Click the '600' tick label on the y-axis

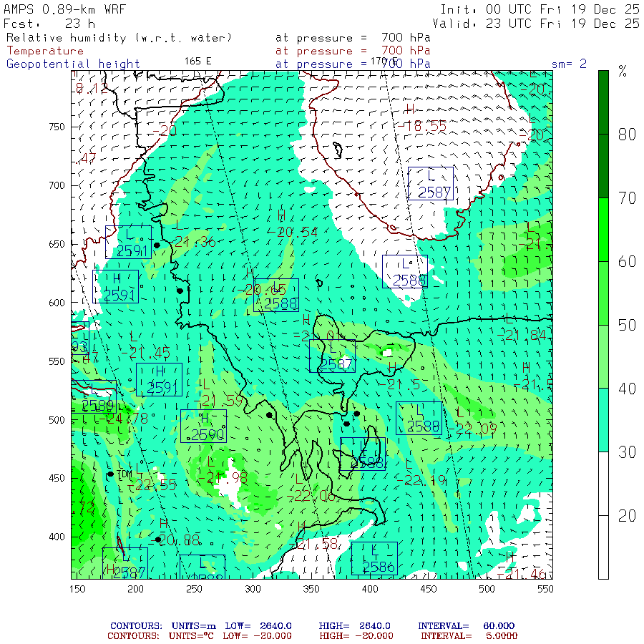click(57, 303)
